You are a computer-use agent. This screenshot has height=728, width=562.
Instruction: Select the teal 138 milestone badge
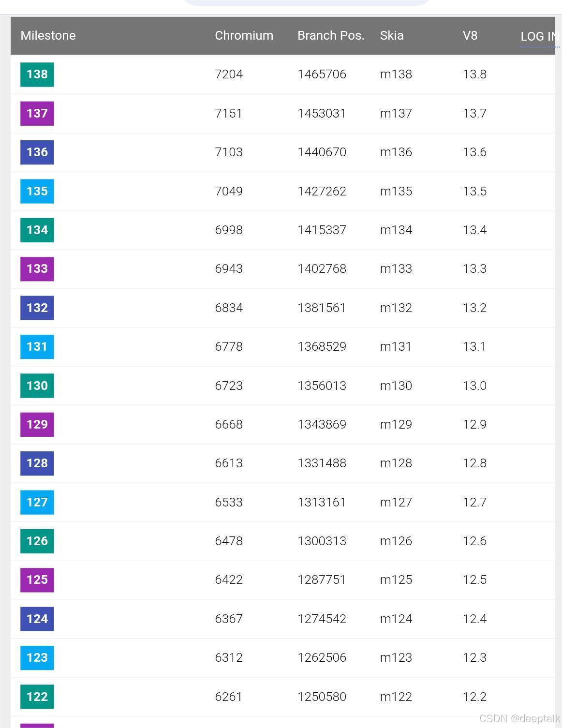coord(37,74)
